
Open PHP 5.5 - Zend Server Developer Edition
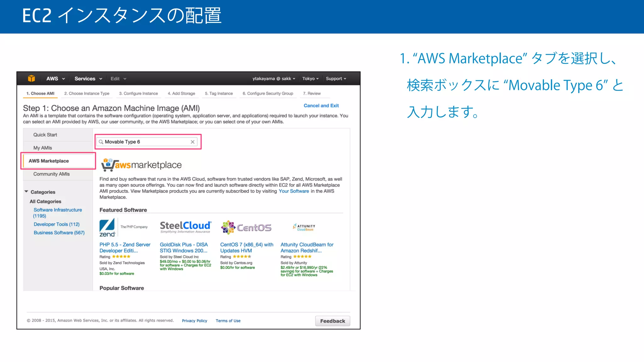pyautogui.click(x=125, y=248)
